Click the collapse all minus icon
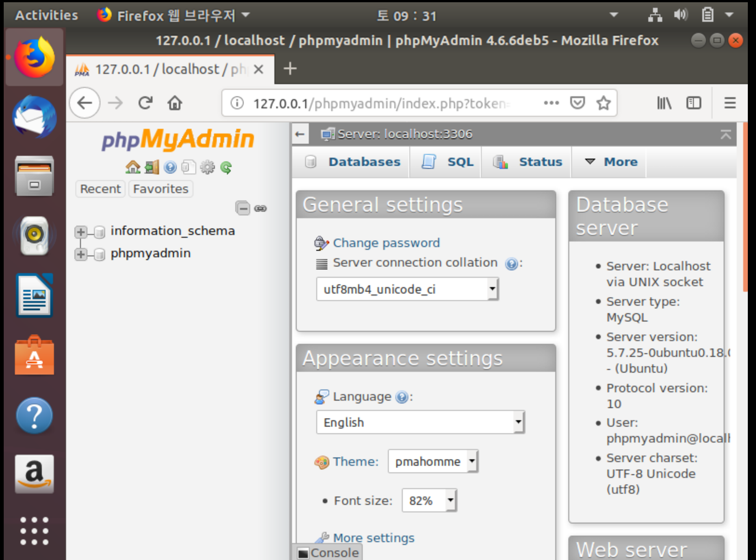The image size is (756, 560). (243, 208)
